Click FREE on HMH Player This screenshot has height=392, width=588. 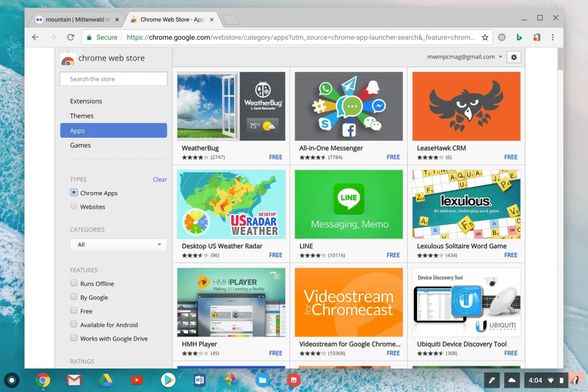pos(276,353)
